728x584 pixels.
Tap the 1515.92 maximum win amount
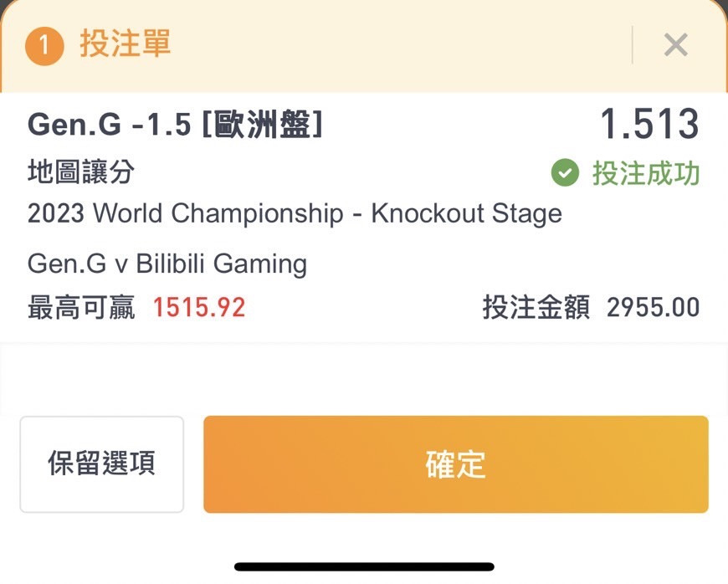coord(199,307)
